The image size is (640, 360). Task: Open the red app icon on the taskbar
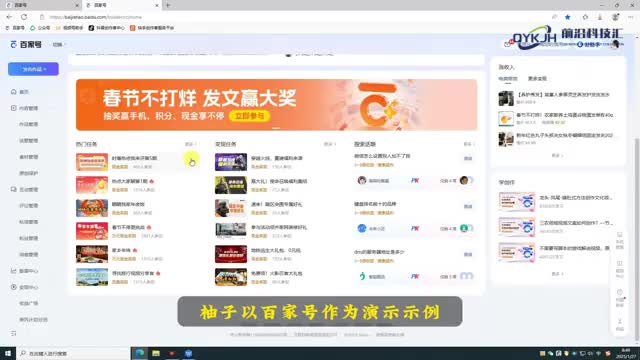coord(172,353)
